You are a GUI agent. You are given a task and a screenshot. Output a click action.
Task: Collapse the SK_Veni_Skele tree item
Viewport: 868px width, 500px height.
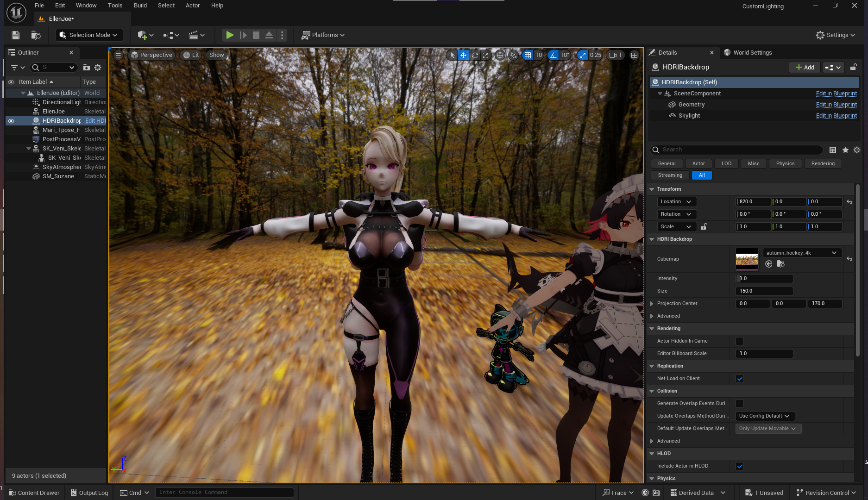click(28, 149)
